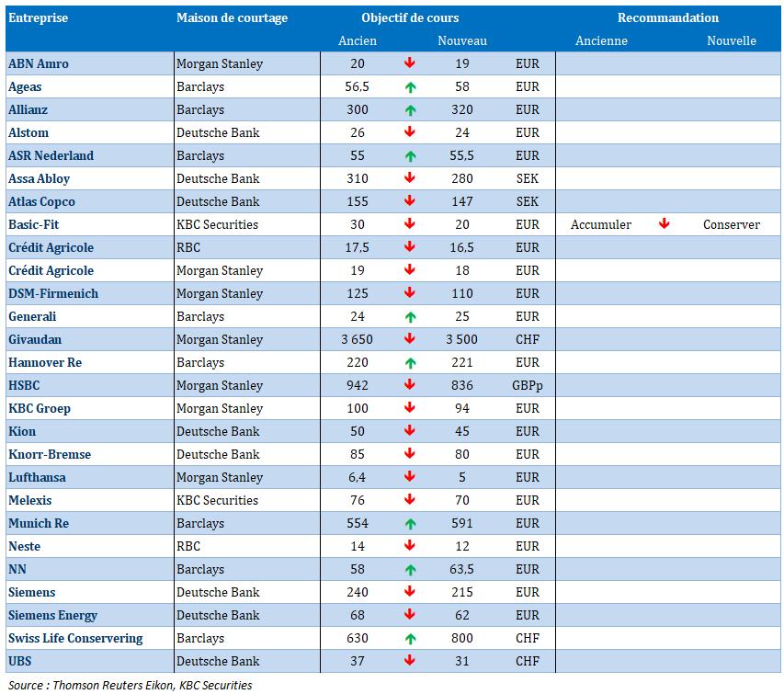Click the red down arrow in HSBC row
Screen dimensions: 784x694
click(x=410, y=384)
